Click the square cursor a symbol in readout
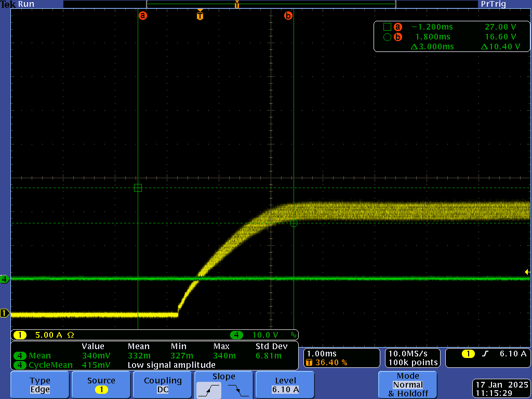The width and height of the screenshot is (532, 399). pos(387,27)
